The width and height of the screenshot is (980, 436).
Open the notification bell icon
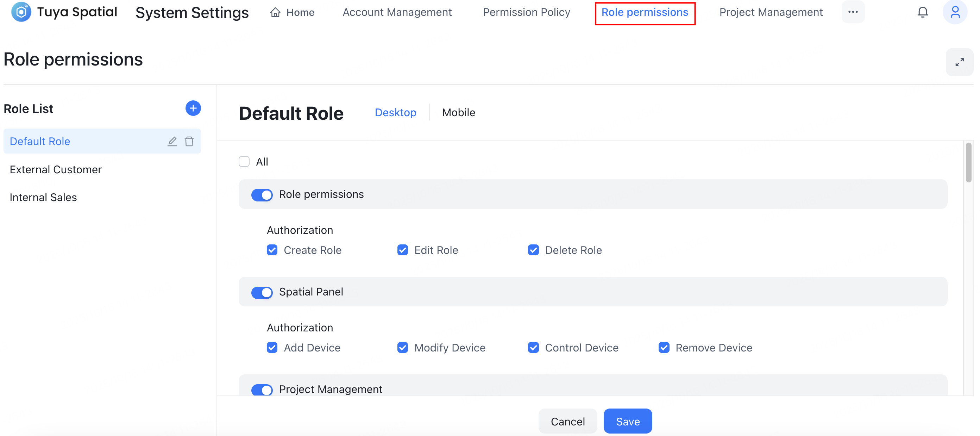(x=923, y=12)
